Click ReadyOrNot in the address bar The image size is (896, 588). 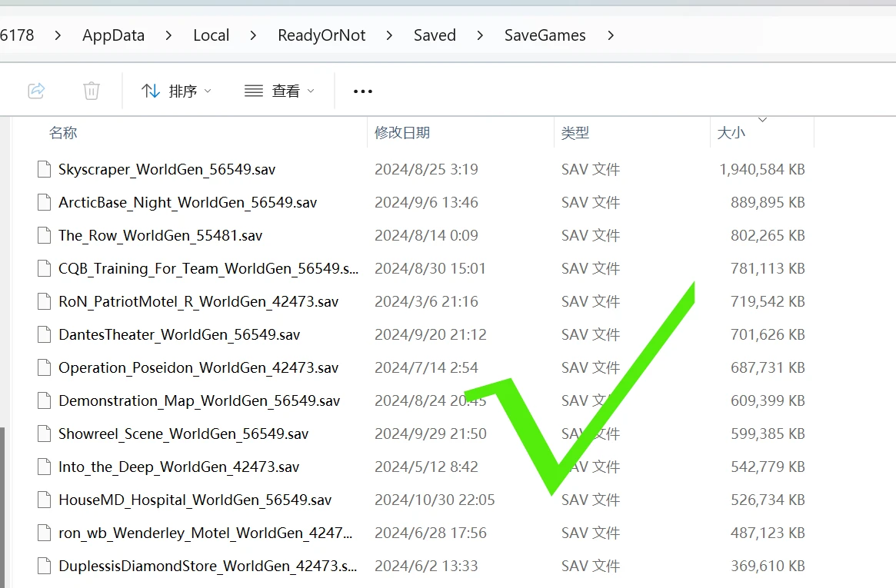(x=321, y=35)
